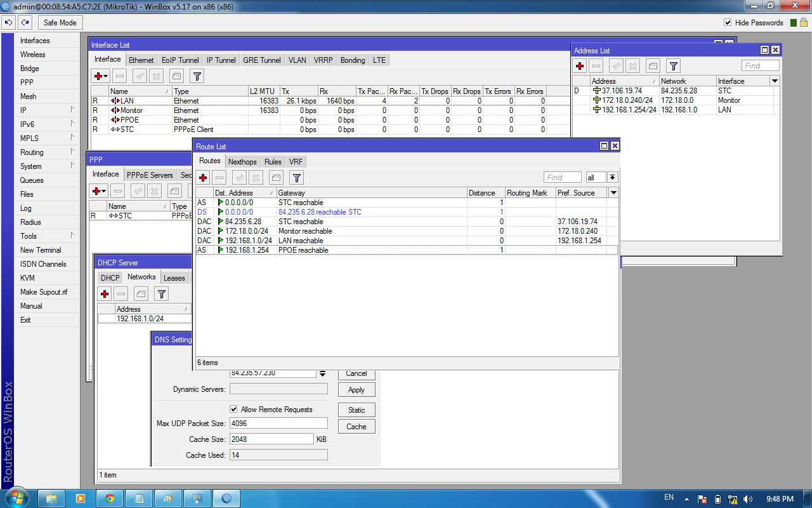Open Google Chrome from the Windows taskbar
Viewport: 812px width, 508px height.
point(110,498)
